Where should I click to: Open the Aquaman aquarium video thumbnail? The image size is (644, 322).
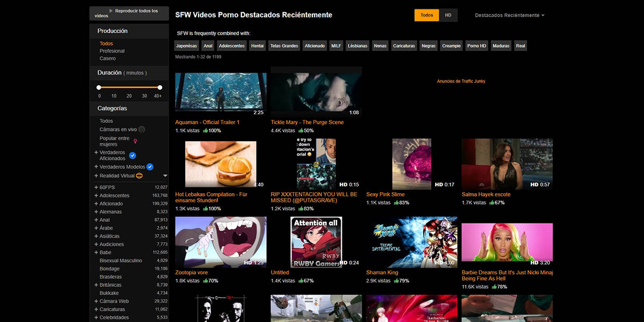[x=221, y=92]
